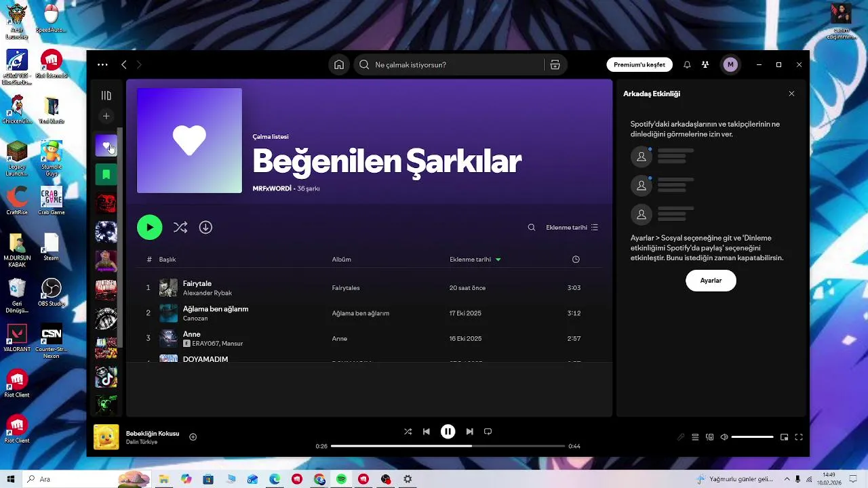The width and height of the screenshot is (868, 488).
Task: Open the TikTok logo playlist in sidebar
Action: [x=106, y=377]
